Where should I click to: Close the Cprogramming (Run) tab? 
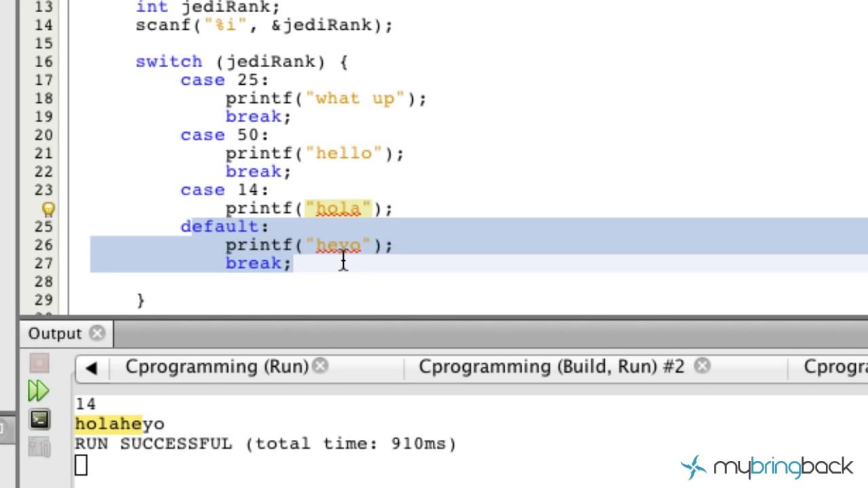point(321,367)
